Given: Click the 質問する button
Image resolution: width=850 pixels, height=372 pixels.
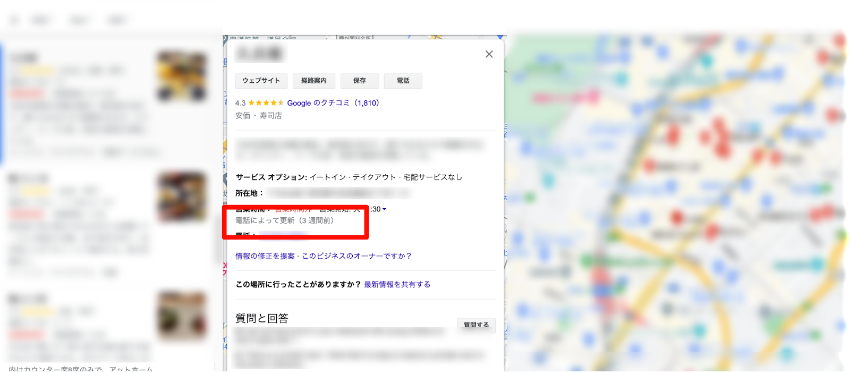Looking at the screenshot, I should [476, 325].
